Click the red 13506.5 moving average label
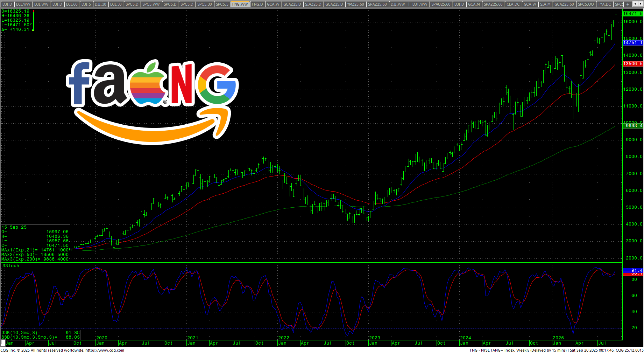The image size is (644, 353). [x=632, y=64]
